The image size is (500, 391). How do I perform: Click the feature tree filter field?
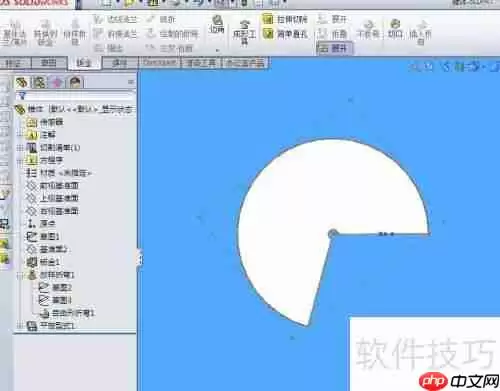click(x=75, y=96)
